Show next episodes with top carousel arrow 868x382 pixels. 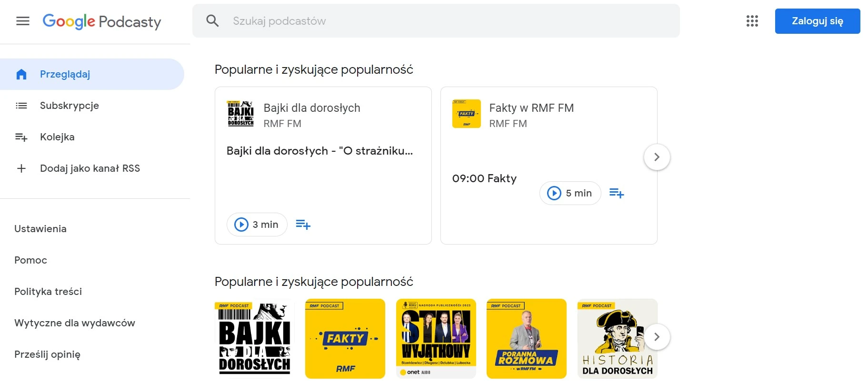pos(657,157)
